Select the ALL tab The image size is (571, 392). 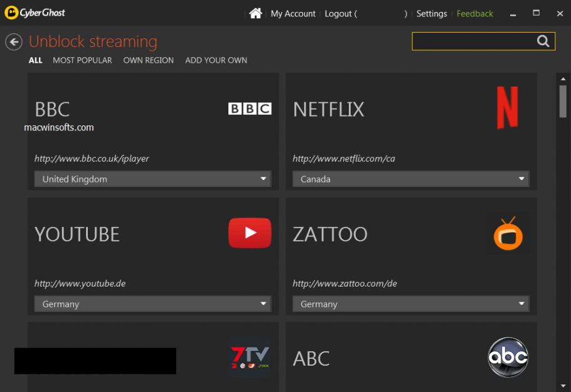(36, 60)
